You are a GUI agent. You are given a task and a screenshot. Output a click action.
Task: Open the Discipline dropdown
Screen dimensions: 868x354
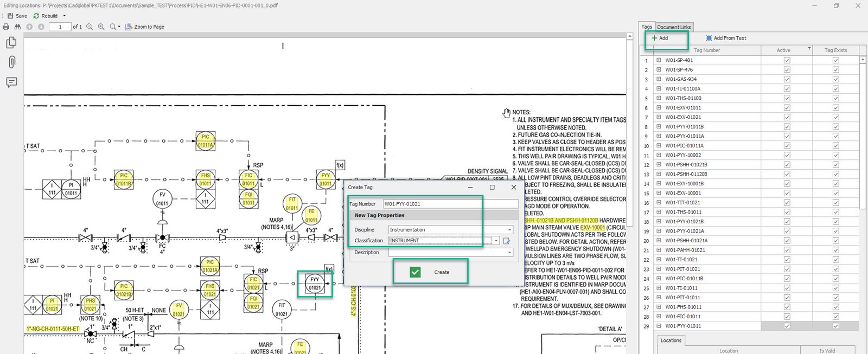point(509,230)
